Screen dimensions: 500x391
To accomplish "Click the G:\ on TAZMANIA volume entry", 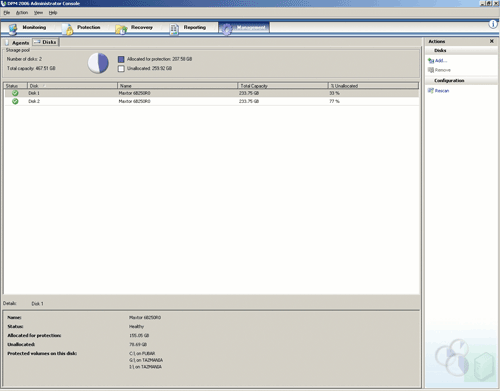I will [x=146, y=360].
